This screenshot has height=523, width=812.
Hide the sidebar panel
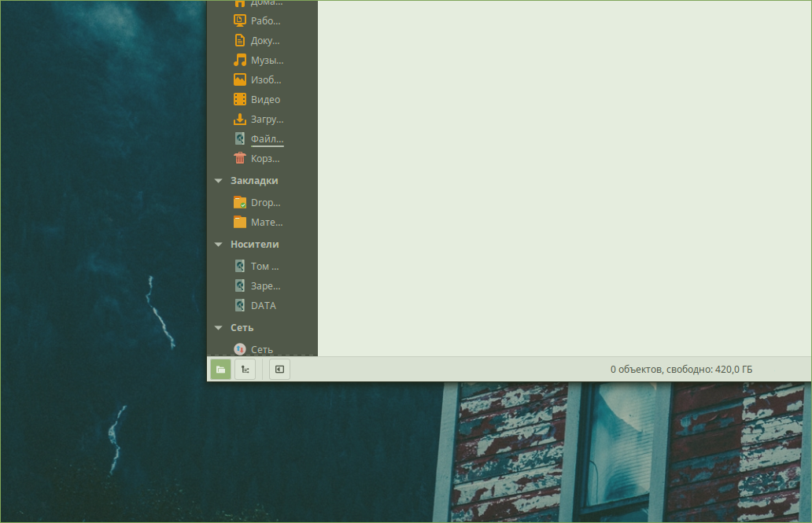click(x=279, y=369)
